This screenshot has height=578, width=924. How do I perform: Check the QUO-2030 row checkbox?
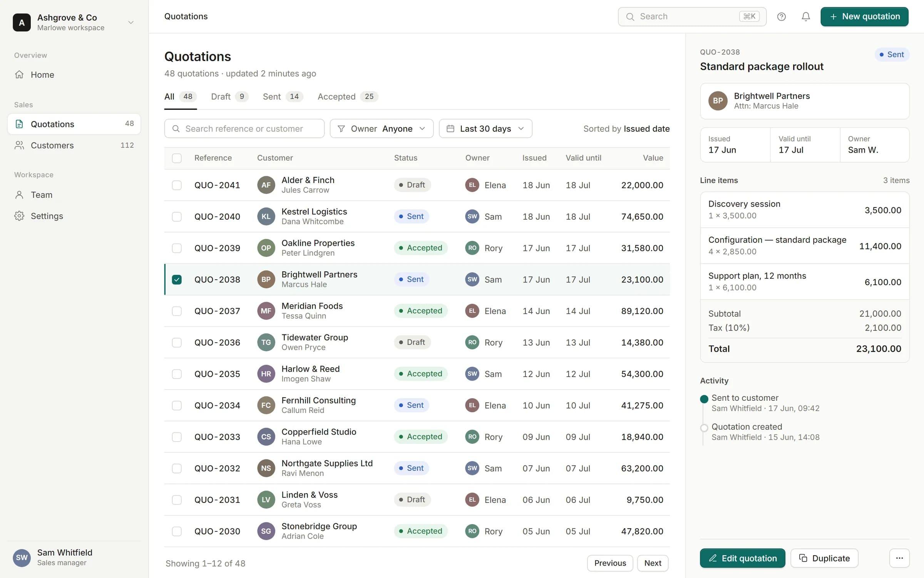pyautogui.click(x=177, y=531)
